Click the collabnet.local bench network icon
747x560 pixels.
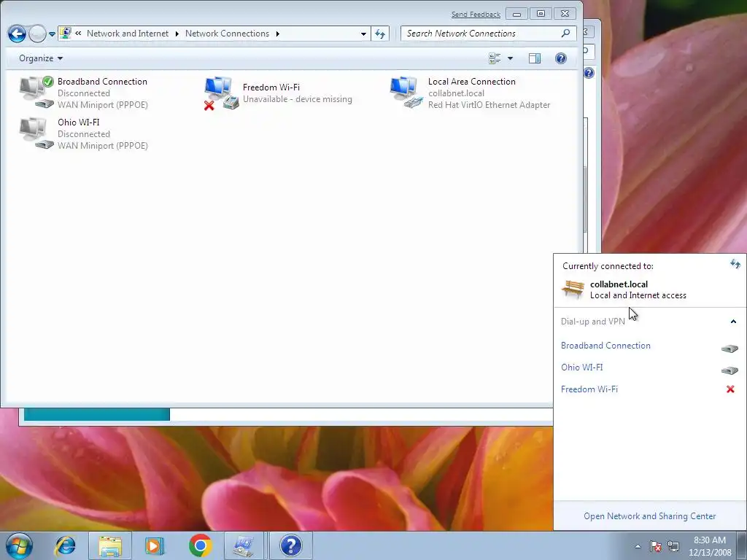[573, 289]
